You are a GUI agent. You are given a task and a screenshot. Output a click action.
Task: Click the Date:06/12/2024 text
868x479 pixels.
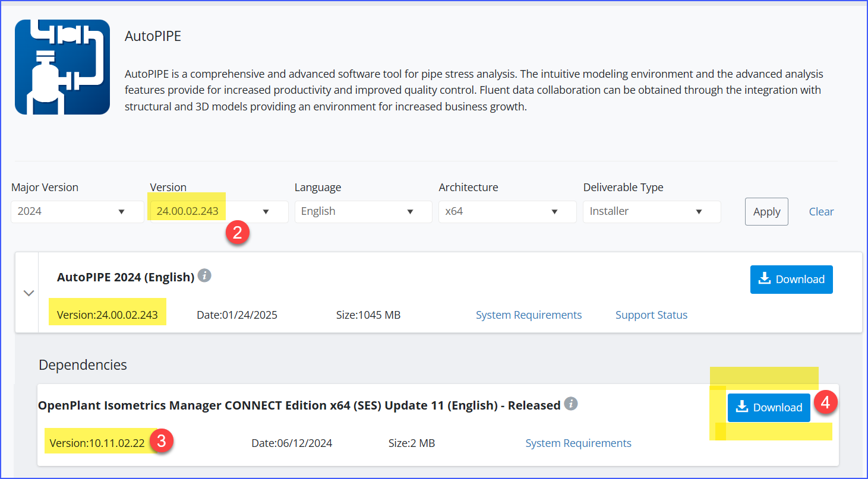tap(292, 443)
